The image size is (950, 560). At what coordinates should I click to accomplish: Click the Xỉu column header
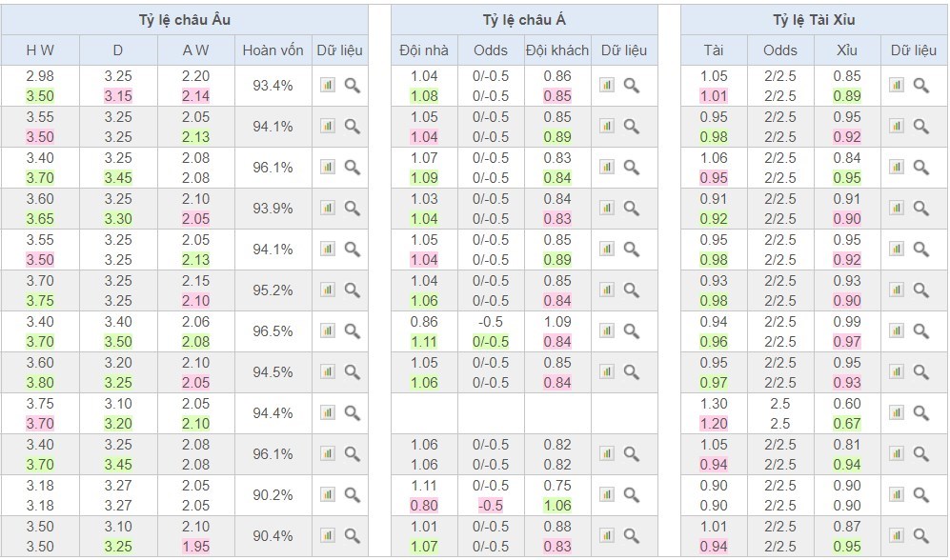(846, 50)
